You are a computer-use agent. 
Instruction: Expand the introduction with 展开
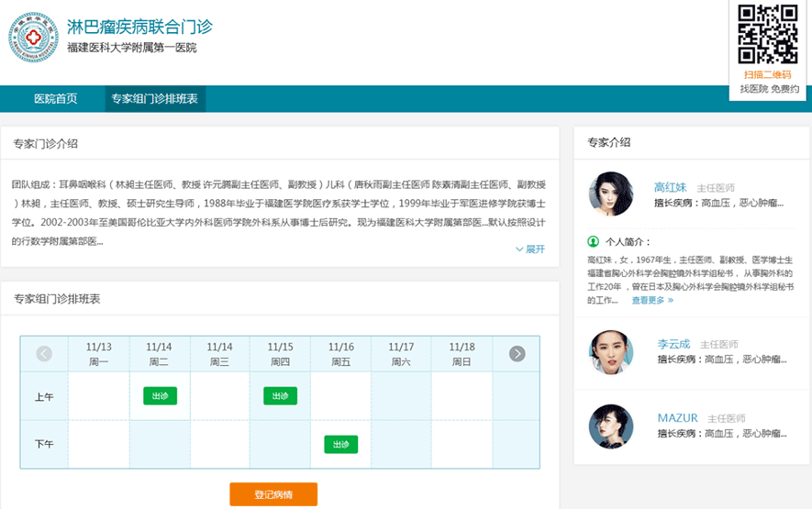[530, 249]
